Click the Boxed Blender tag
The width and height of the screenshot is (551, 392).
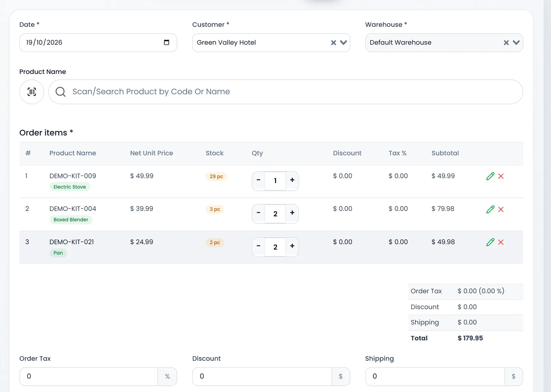click(71, 220)
